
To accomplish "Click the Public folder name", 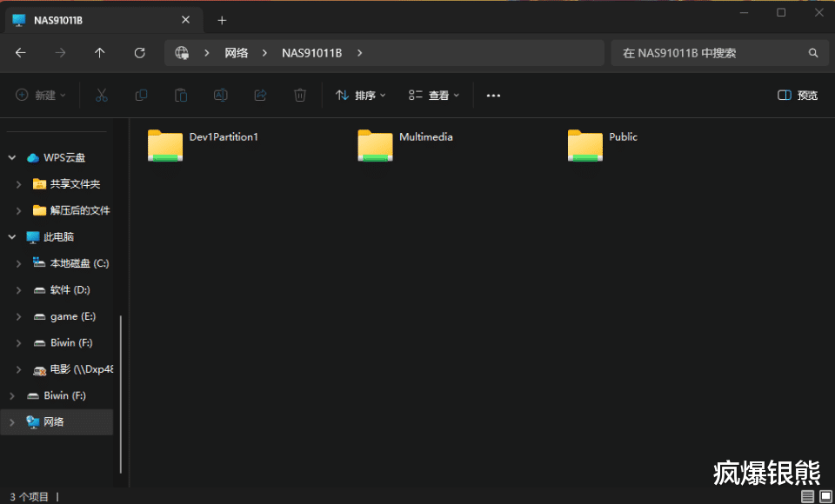I will (623, 136).
